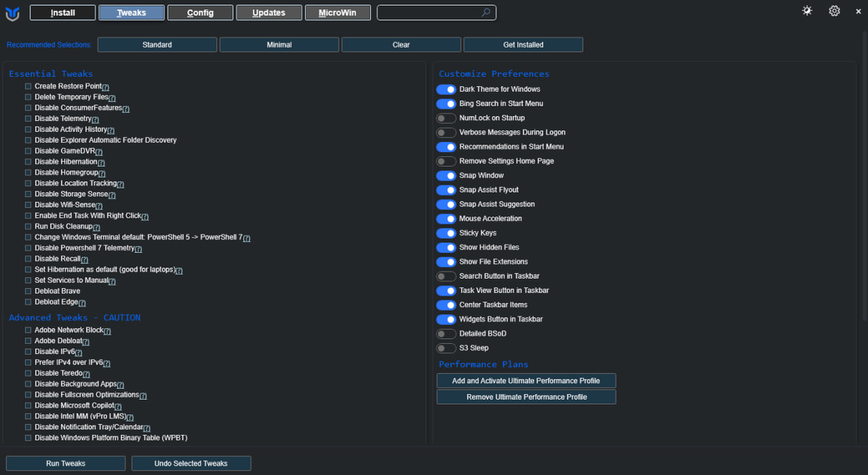Screen dimensions: 868x475
Task: Open the MicroWin tab
Action: [338, 12]
